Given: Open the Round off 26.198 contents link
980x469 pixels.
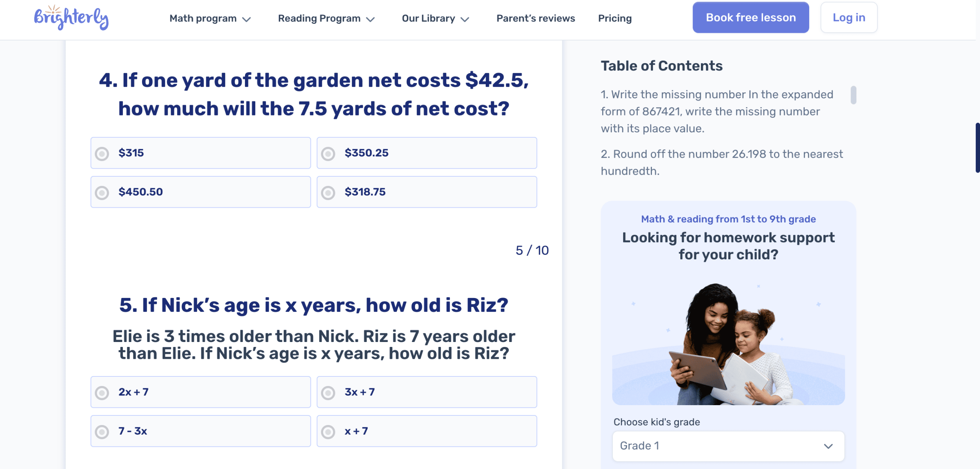Looking at the screenshot, I should (722, 162).
